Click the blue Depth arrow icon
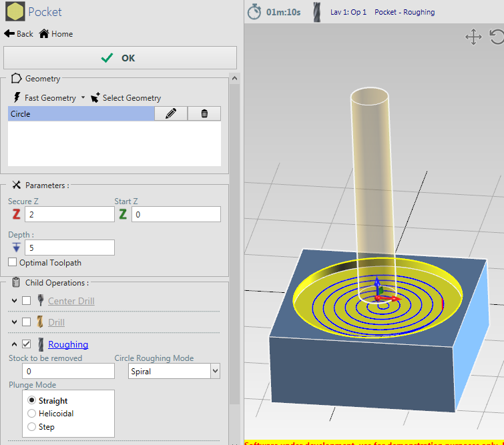 pos(17,248)
